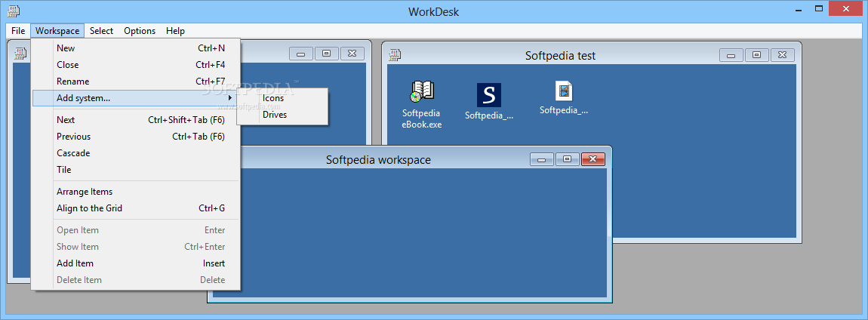
Task: Close the open Workspace menu
Action: (57, 31)
